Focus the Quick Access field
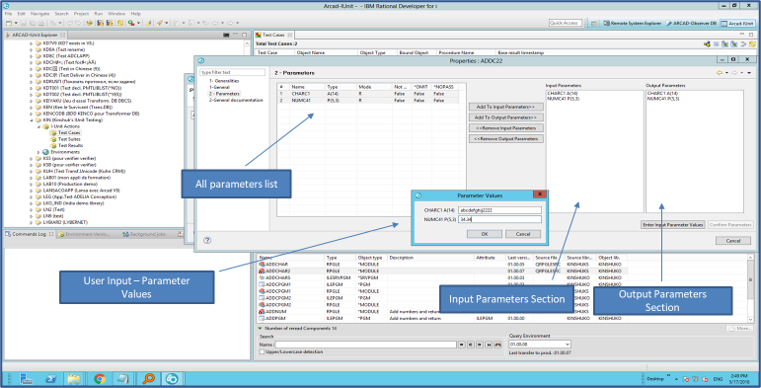 (x=565, y=23)
